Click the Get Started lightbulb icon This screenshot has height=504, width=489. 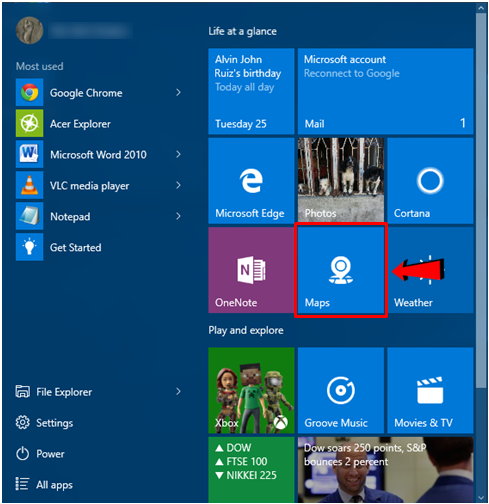click(x=29, y=247)
